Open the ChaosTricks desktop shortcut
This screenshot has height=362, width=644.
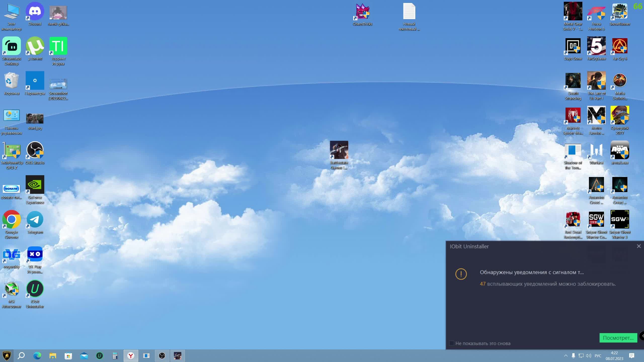point(362,12)
